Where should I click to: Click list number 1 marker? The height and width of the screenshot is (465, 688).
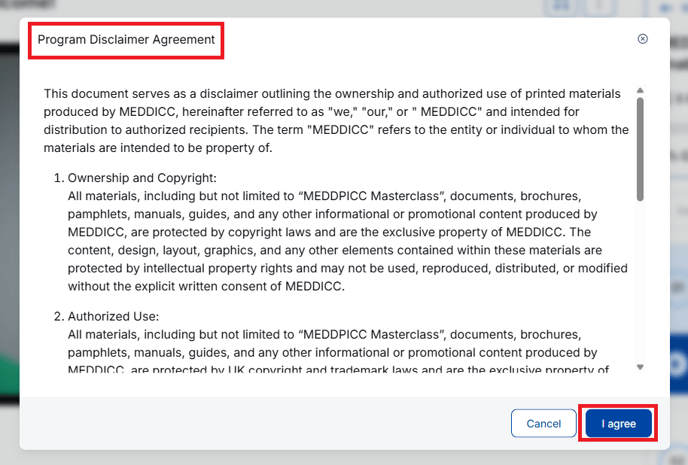coord(56,177)
